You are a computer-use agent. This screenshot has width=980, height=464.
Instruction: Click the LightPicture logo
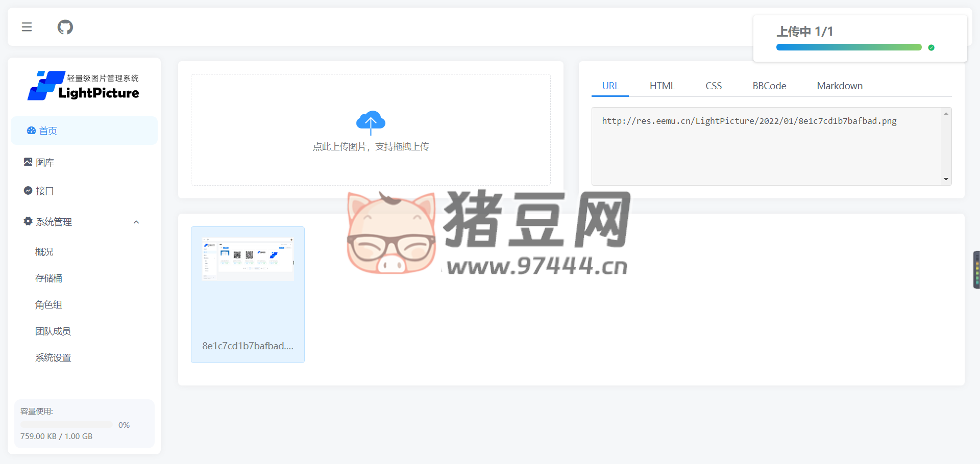click(83, 86)
